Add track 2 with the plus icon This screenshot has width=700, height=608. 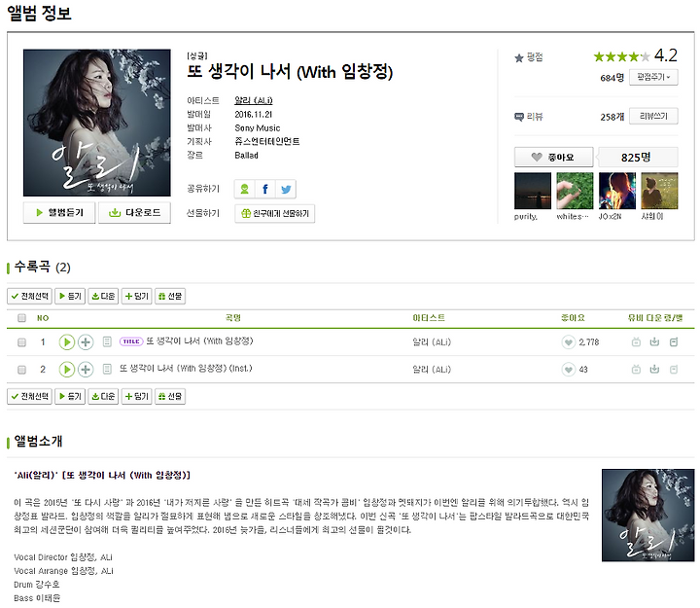[86, 370]
